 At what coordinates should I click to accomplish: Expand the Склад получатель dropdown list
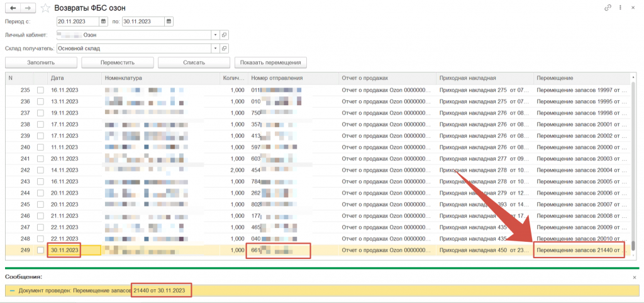[x=215, y=48]
